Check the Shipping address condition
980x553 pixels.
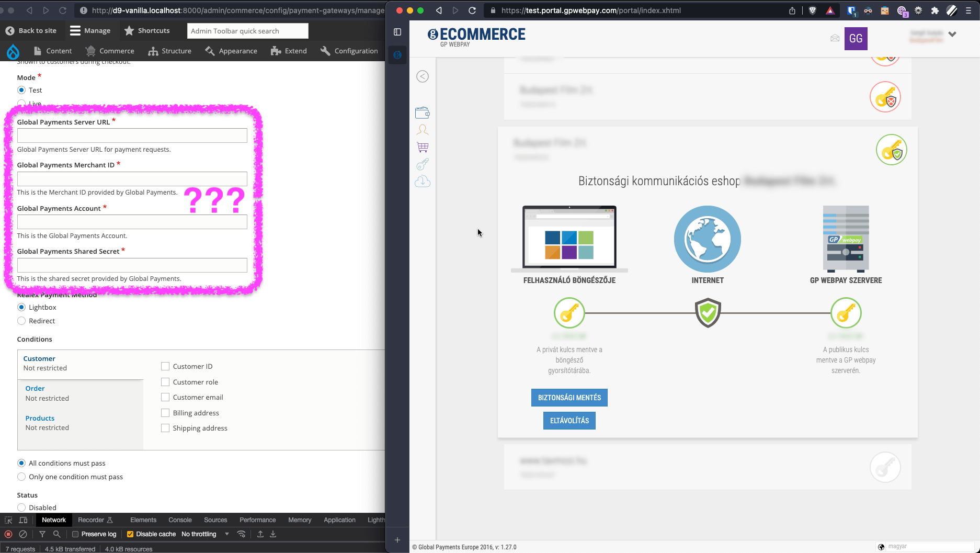coord(165,428)
